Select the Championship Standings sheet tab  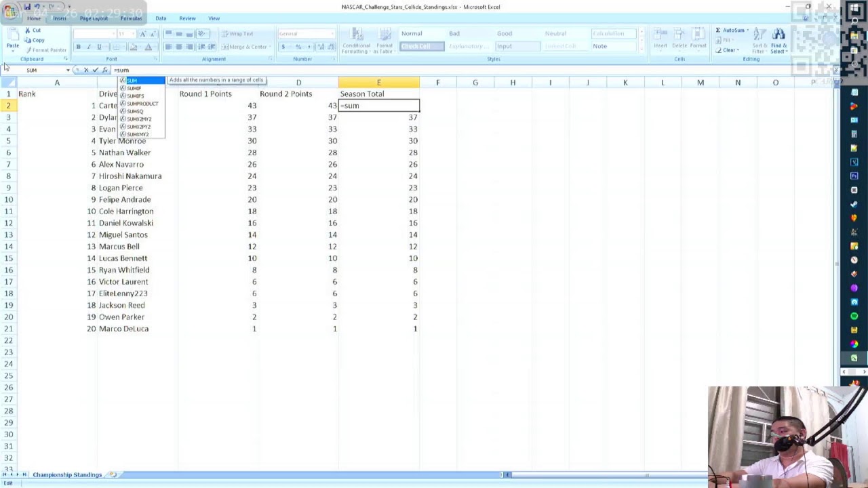click(67, 474)
